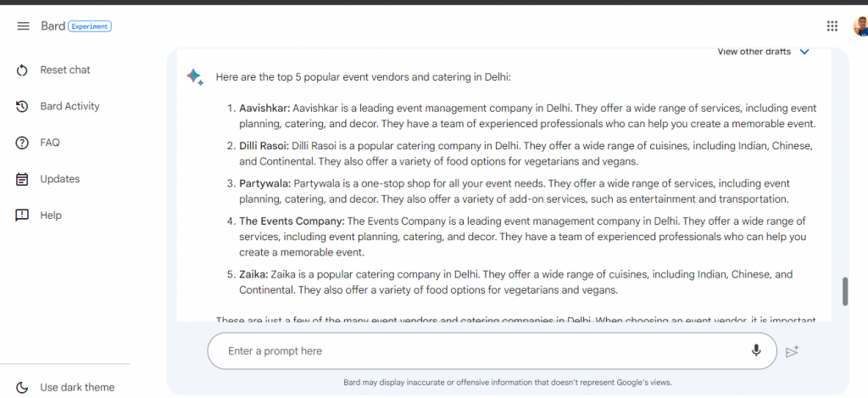Screen dimensions: 868x398
Task: Click the View other drafts label
Action: 754,52
